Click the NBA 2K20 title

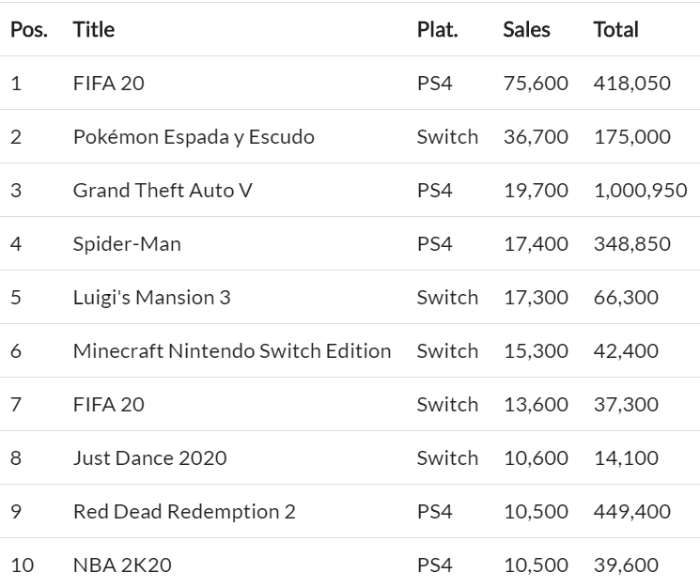[x=122, y=565]
